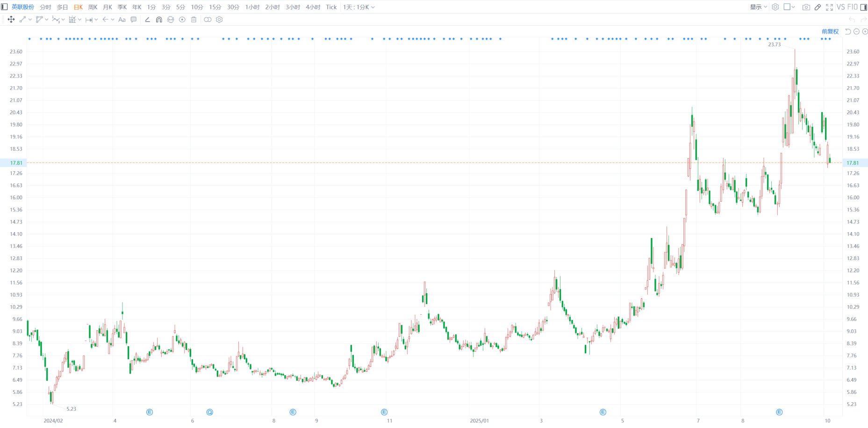868x428 pixels.
Task: Switch to 分时 intraday tab
Action: (x=45, y=7)
